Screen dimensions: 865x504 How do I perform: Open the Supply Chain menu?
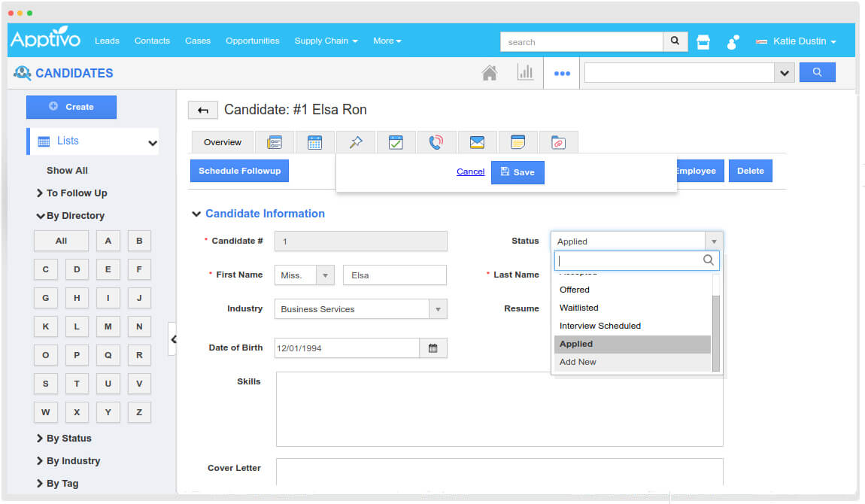[326, 41]
